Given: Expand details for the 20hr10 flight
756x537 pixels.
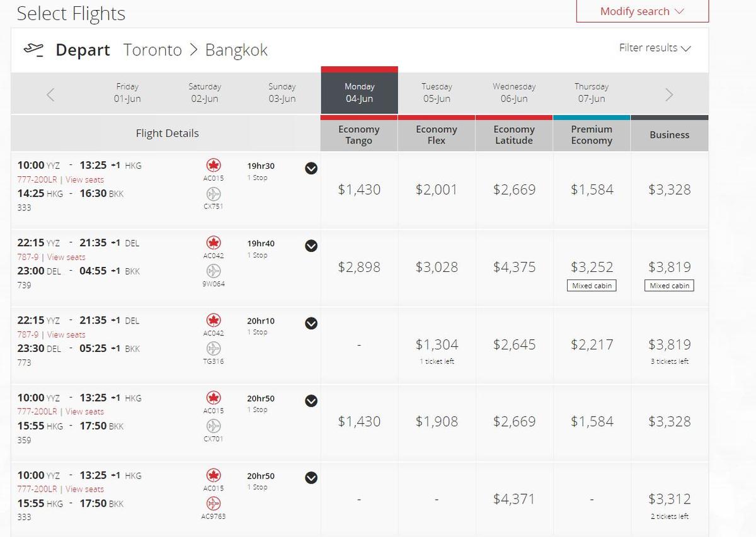Looking at the screenshot, I should pyautogui.click(x=311, y=323).
